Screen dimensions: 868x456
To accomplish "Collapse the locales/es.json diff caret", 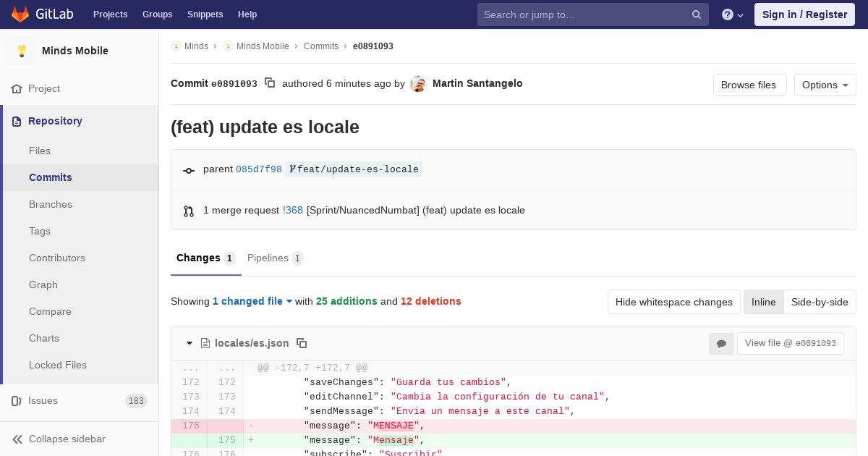I will pyautogui.click(x=190, y=343).
